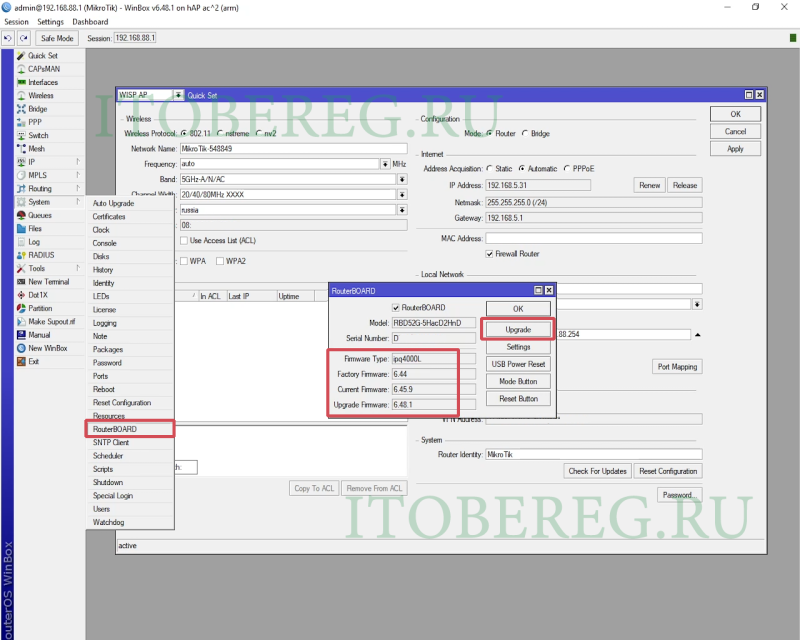This screenshot has width=800, height=640.
Task: Select PPPoE address acquisition option
Action: (x=567, y=168)
